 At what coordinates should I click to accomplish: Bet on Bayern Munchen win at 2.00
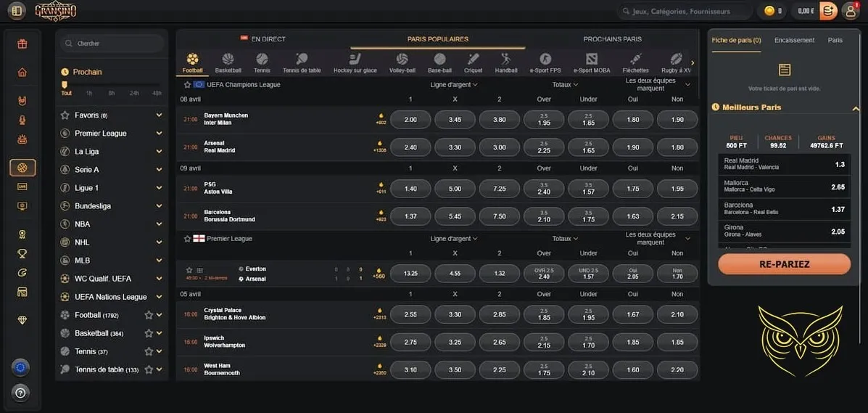(x=410, y=120)
